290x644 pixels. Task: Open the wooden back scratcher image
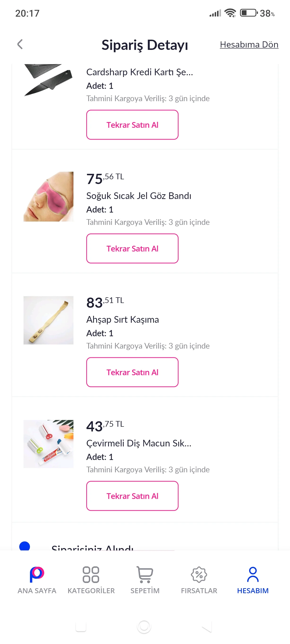coord(48,320)
